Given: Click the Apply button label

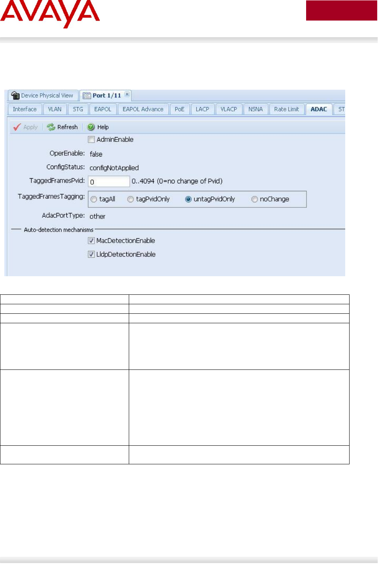Looking at the screenshot, I should pyautogui.click(x=30, y=127).
